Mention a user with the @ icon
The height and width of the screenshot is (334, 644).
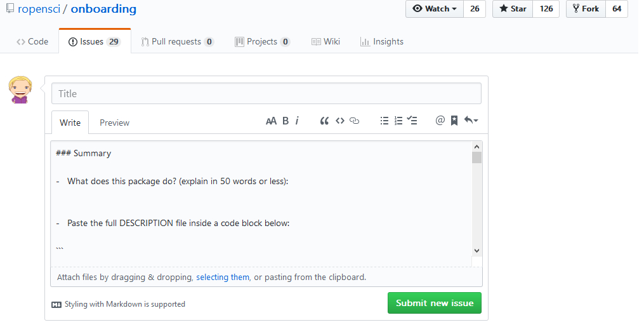pos(440,121)
